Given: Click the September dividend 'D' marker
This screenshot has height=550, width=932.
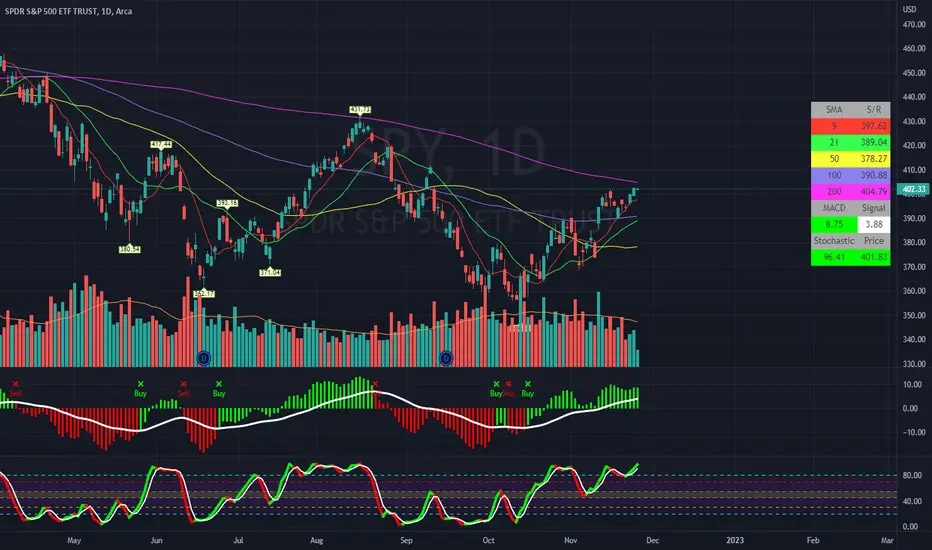Looking at the screenshot, I should coord(446,358).
